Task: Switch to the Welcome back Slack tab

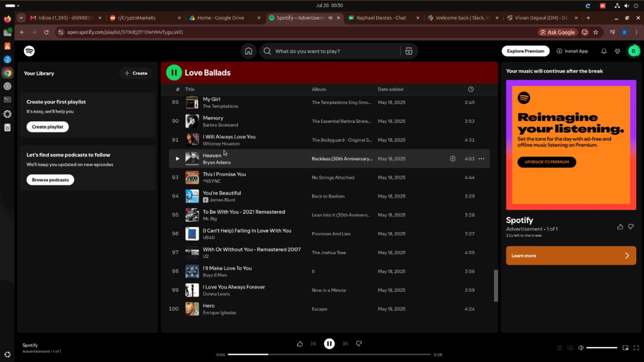Action: 463,18
